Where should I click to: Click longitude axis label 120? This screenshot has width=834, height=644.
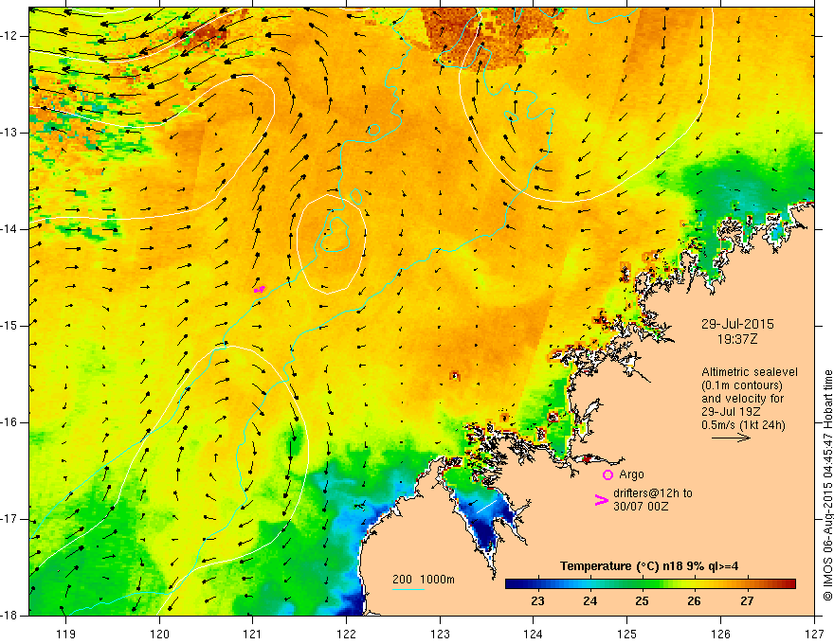[159, 634]
